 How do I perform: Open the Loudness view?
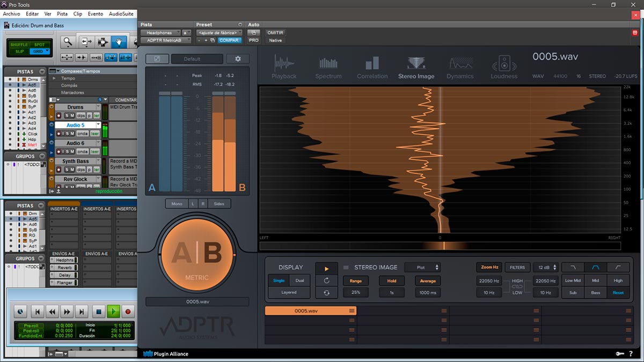click(504, 67)
